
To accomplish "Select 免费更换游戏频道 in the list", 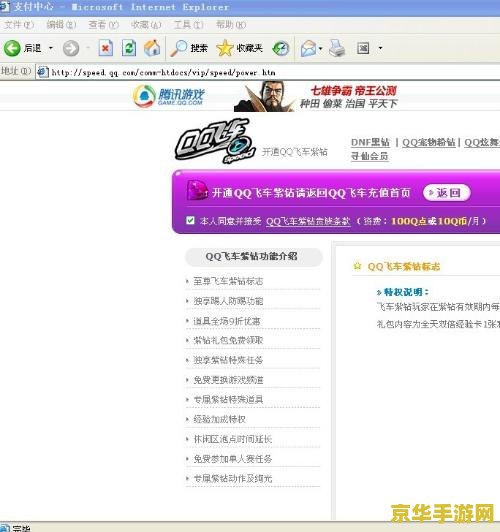I will coord(228,380).
